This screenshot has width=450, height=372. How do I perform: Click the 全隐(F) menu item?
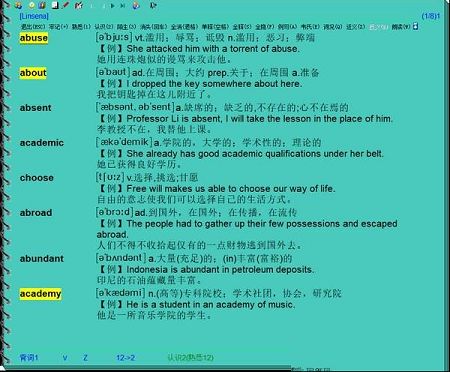tap(264, 27)
